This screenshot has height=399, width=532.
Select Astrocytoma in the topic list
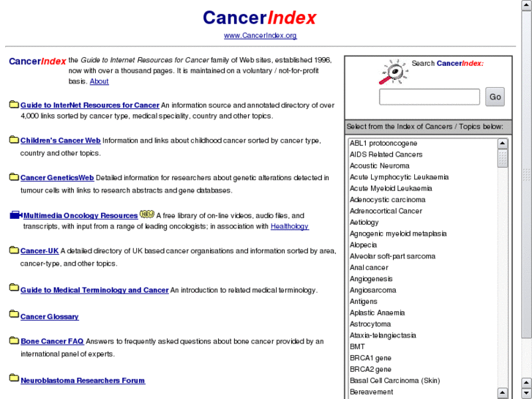(x=422, y=324)
